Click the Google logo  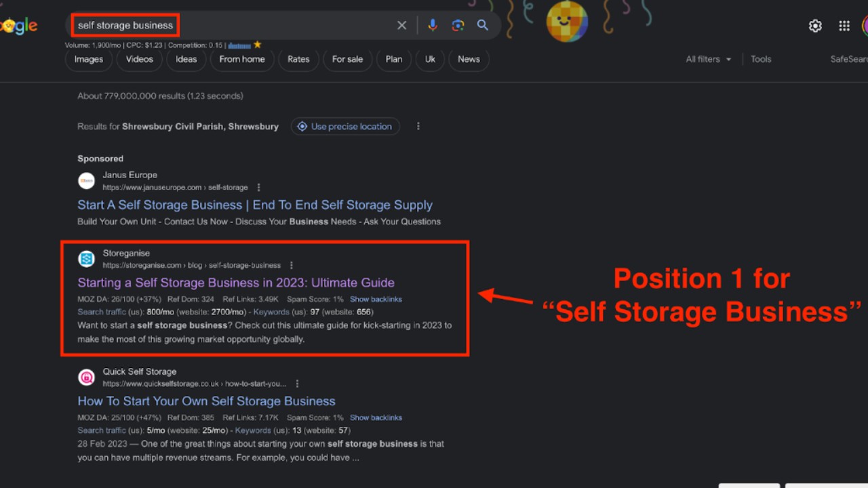pos(19,26)
